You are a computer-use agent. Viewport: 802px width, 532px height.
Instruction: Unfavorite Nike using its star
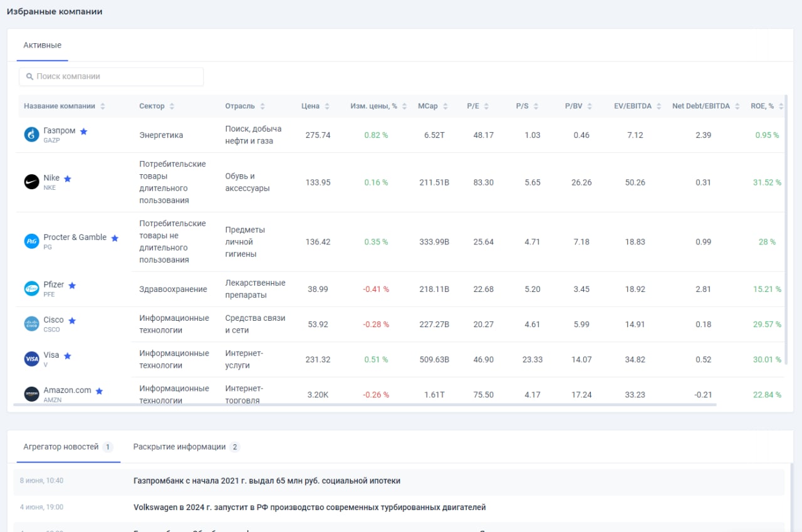click(68, 179)
